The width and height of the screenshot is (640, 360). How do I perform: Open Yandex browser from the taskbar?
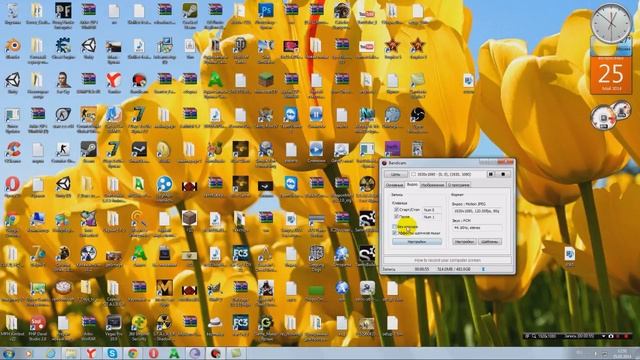point(91,353)
